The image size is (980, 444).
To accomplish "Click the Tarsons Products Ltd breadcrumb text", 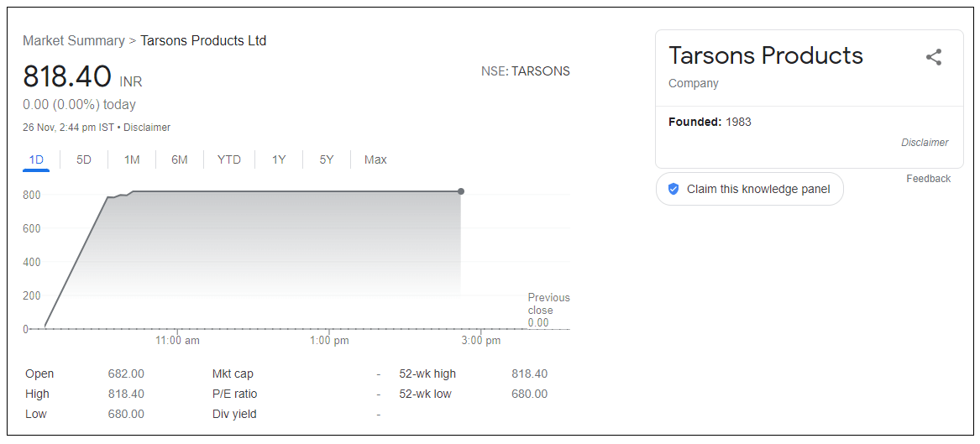I will pos(203,40).
